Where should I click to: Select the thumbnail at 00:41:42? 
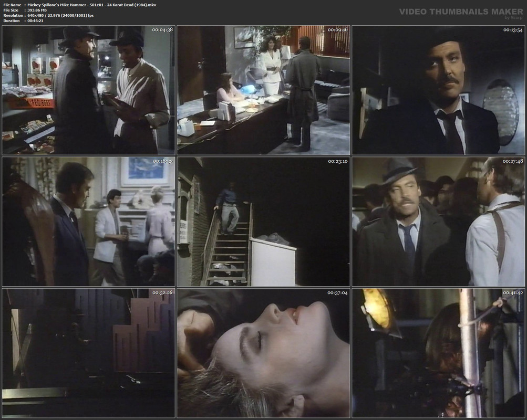(438, 353)
